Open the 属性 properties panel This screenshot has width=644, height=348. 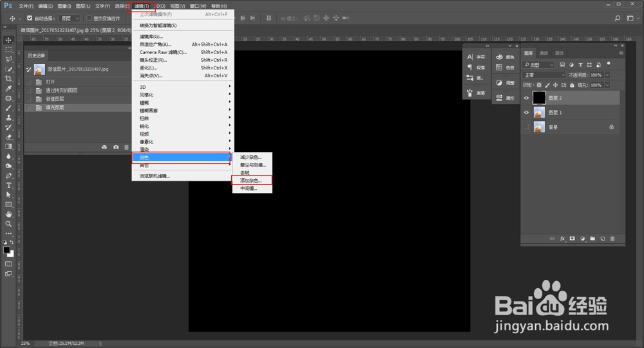[505, 98]
